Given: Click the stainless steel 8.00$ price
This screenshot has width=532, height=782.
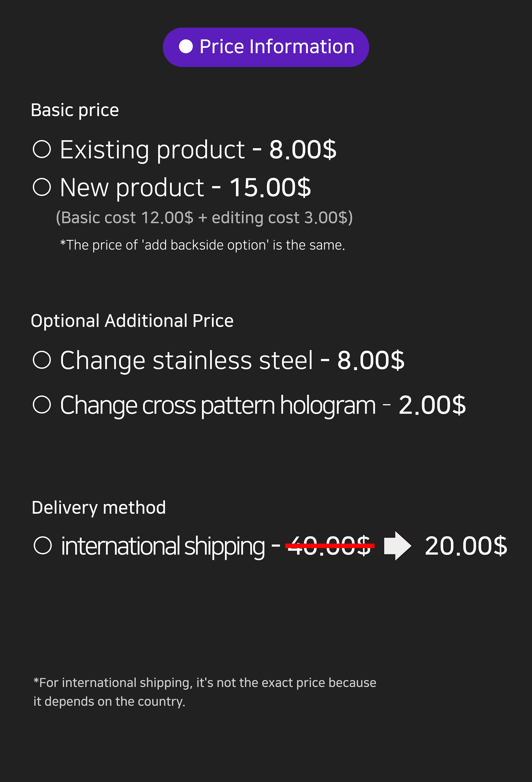Looking at the screenshot, I should point(370,360).
